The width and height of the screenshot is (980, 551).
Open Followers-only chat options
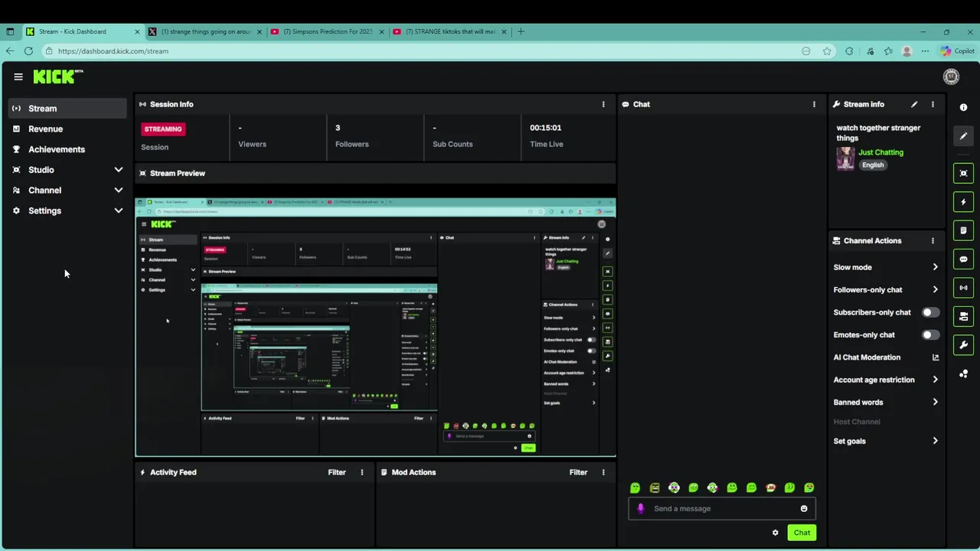886,289
